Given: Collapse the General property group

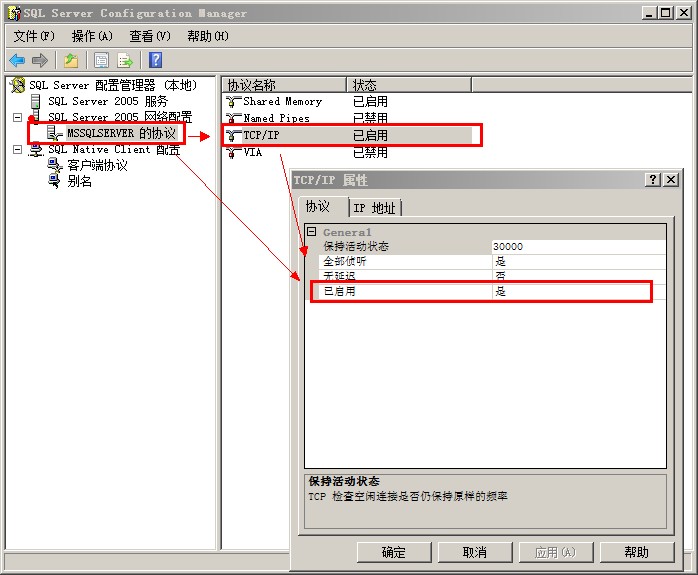Looking at the screenshot, I should coord(311,232).
